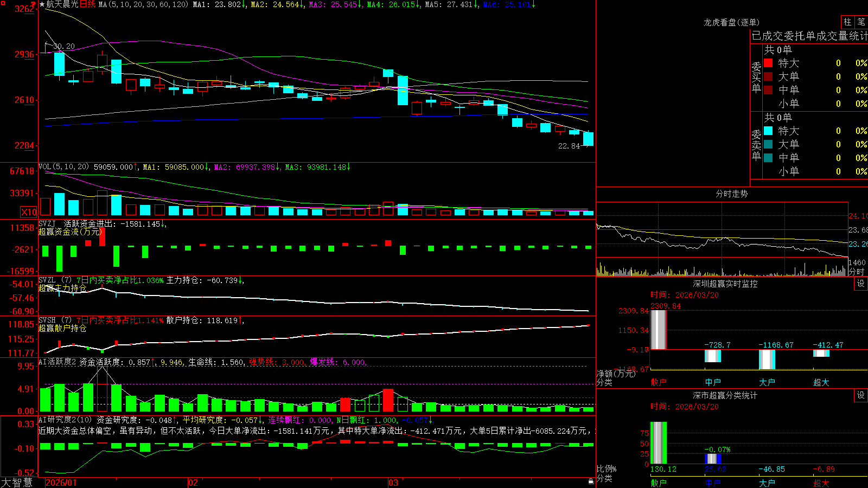
Task: Click the 委买单 section label
Action: [x=756, y=78]
